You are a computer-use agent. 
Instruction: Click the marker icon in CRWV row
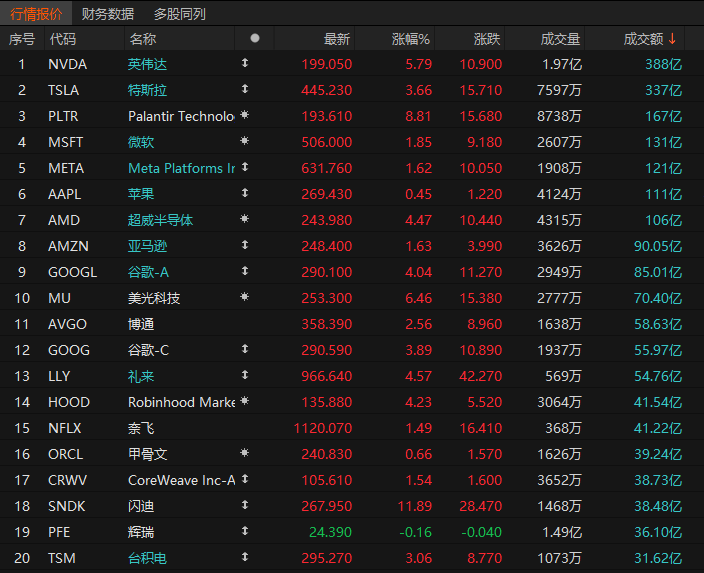(245, 479)
